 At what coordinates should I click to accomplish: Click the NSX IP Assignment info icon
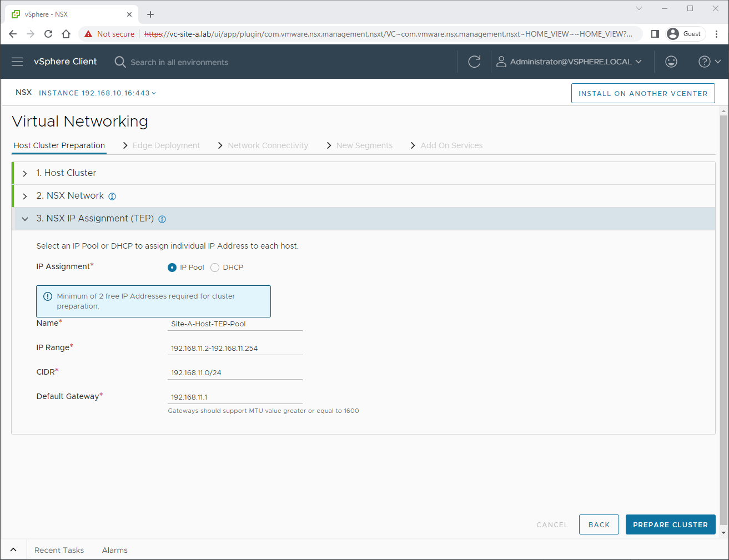162,219
